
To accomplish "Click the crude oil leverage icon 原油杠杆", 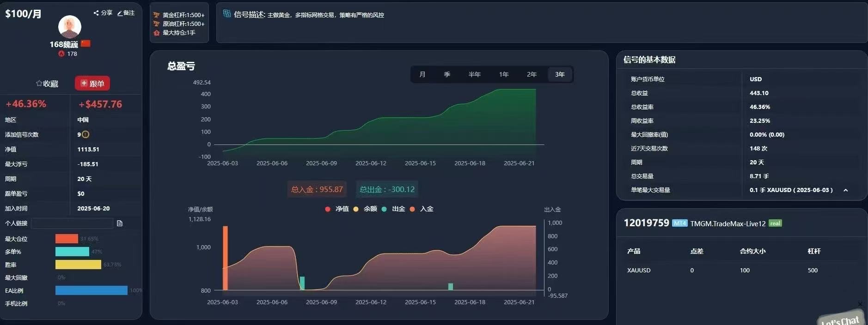I will tap(157, 24).
